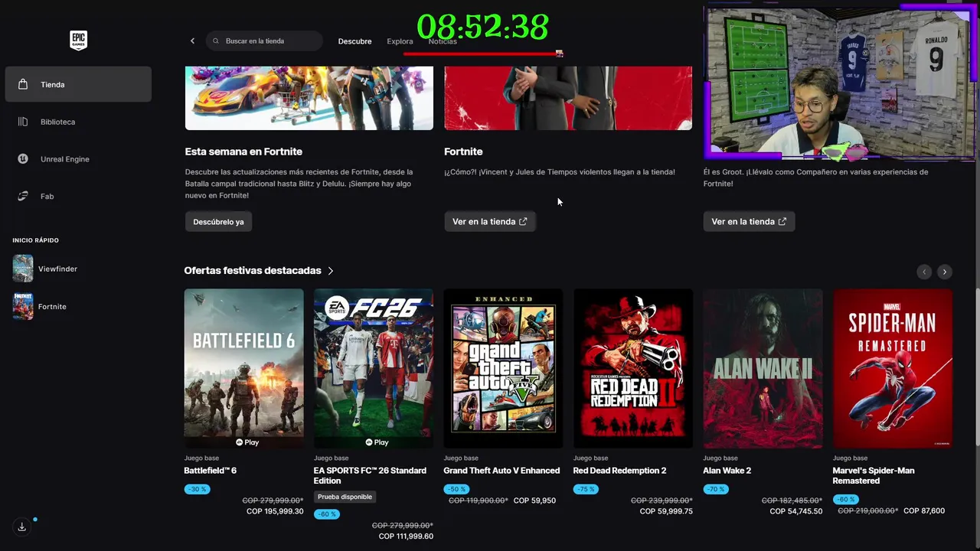Click the Esta semana en Fortnite heading
Image resolution: width=980 pixels, height=551 pixels.
coord(243,152)
